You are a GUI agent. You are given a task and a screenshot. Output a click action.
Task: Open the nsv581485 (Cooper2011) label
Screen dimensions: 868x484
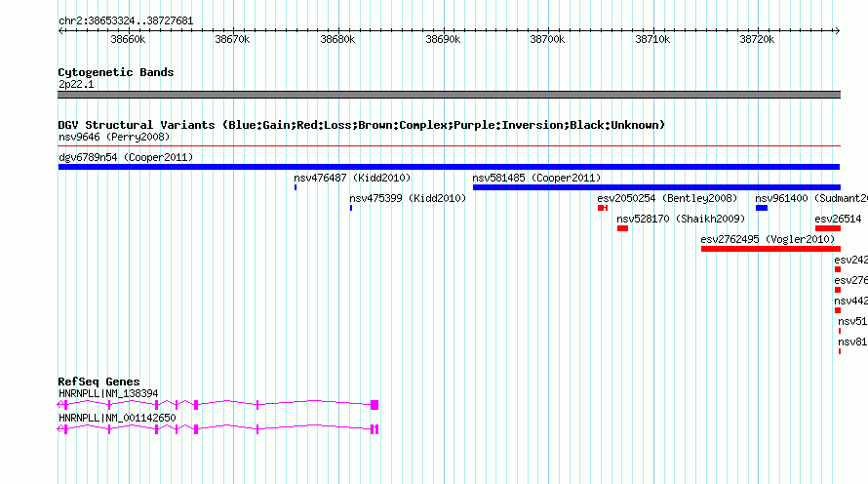pos(536,178)
